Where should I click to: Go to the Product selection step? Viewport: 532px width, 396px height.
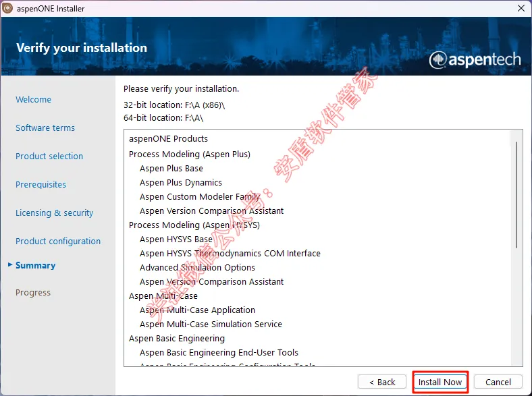click(x=49, y=156)
